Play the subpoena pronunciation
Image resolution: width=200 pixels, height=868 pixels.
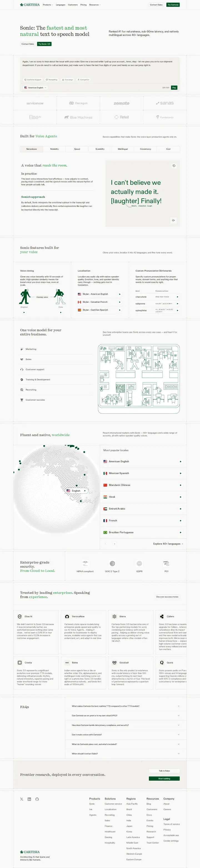point(177,304)
